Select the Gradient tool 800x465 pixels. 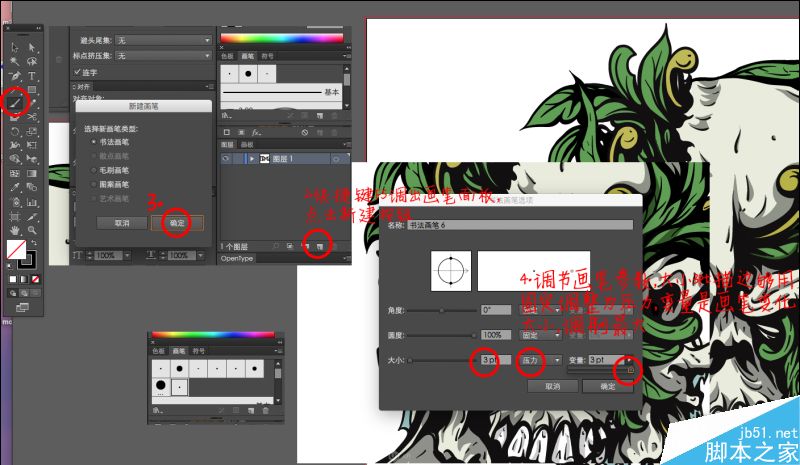tap(32, 173)
